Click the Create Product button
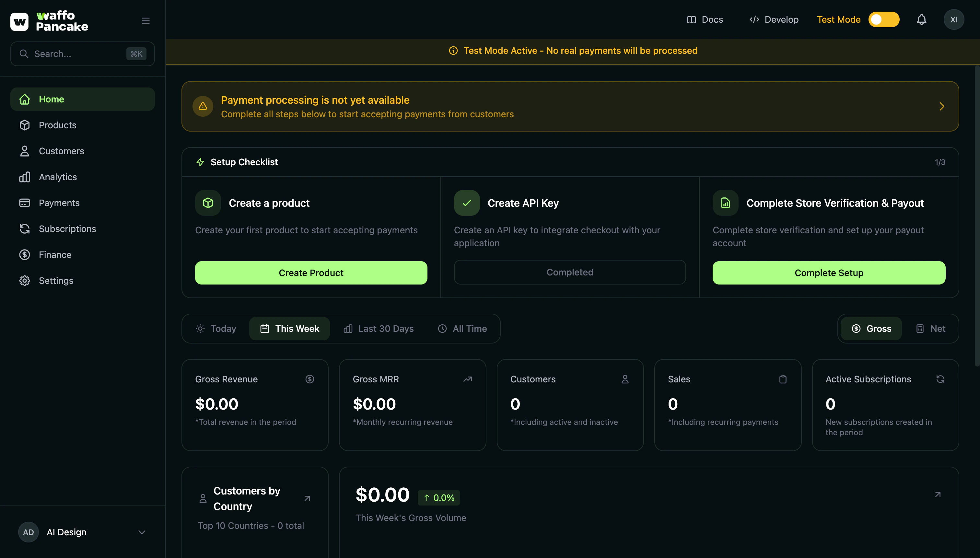 coord(311,273)
